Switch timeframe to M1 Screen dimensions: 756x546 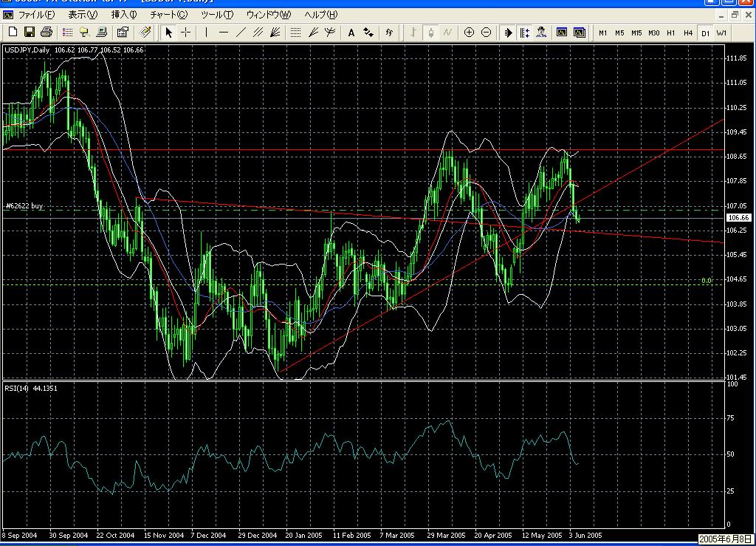coord(602,33)
